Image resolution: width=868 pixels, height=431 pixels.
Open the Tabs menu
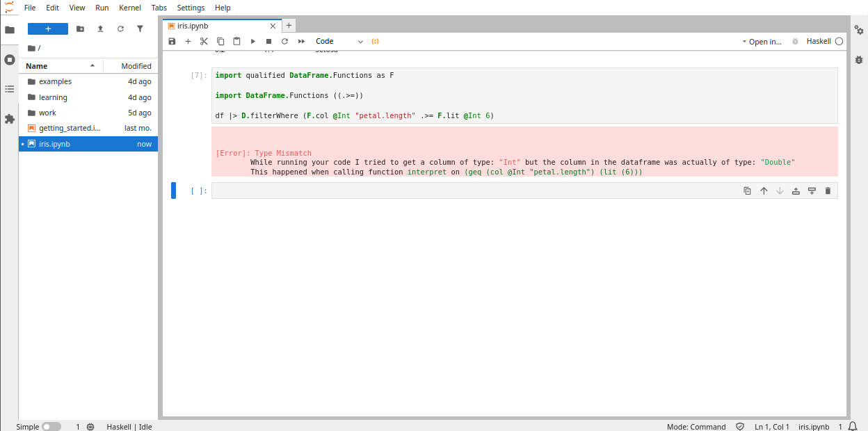click(159, 8)
